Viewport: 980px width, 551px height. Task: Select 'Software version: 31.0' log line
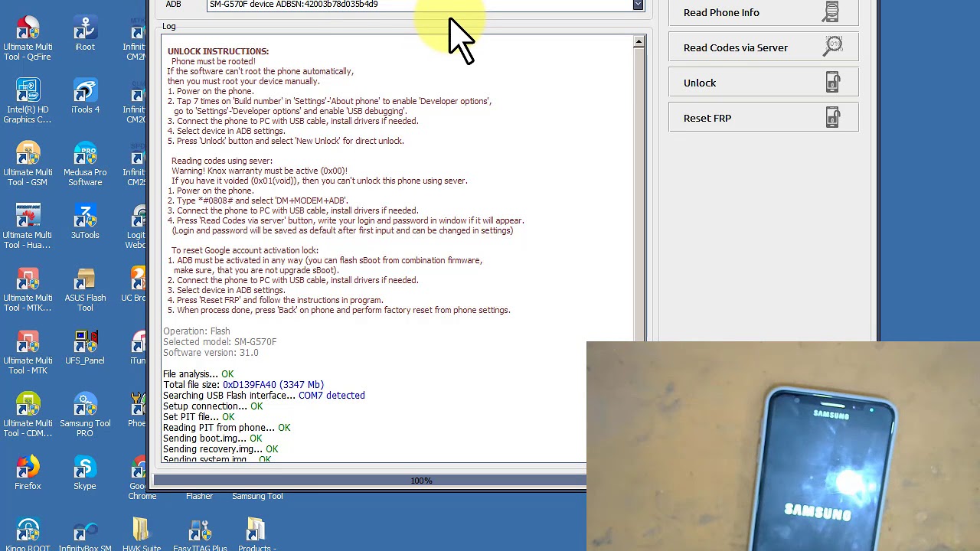coord(211,353)
